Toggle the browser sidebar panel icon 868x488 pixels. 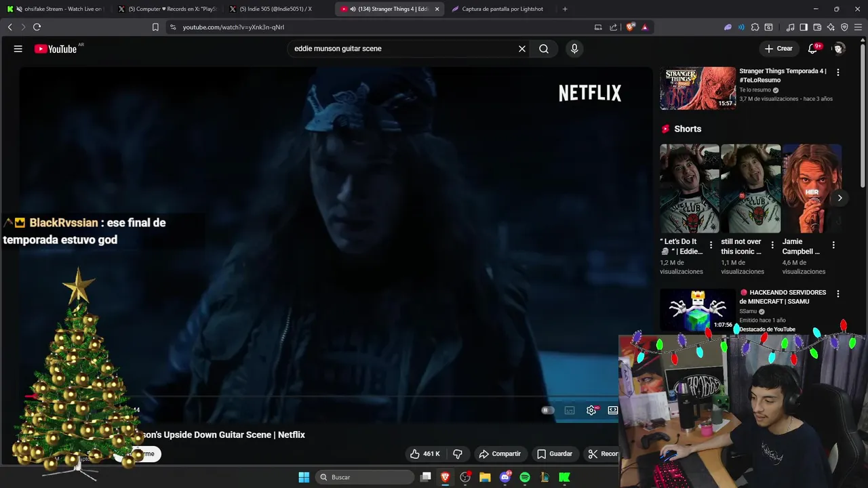pyautogui.click(x=804, y=27)
